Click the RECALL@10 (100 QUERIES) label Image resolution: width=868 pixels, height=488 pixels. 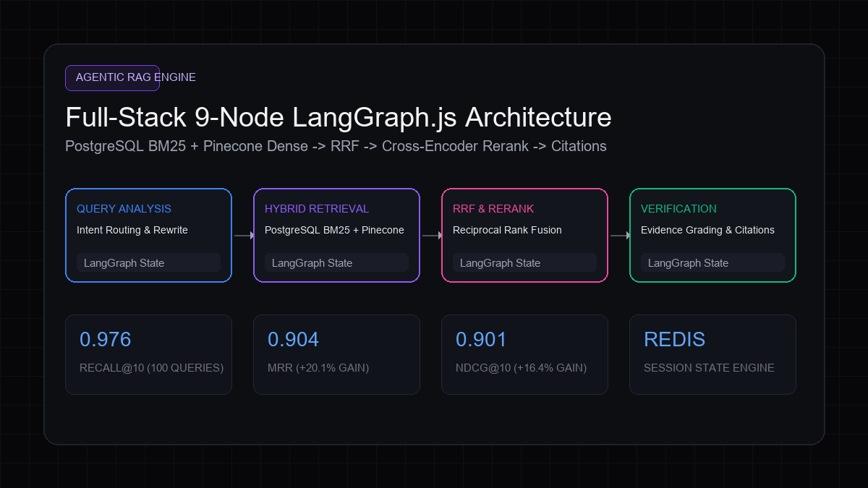click(152, 368)
